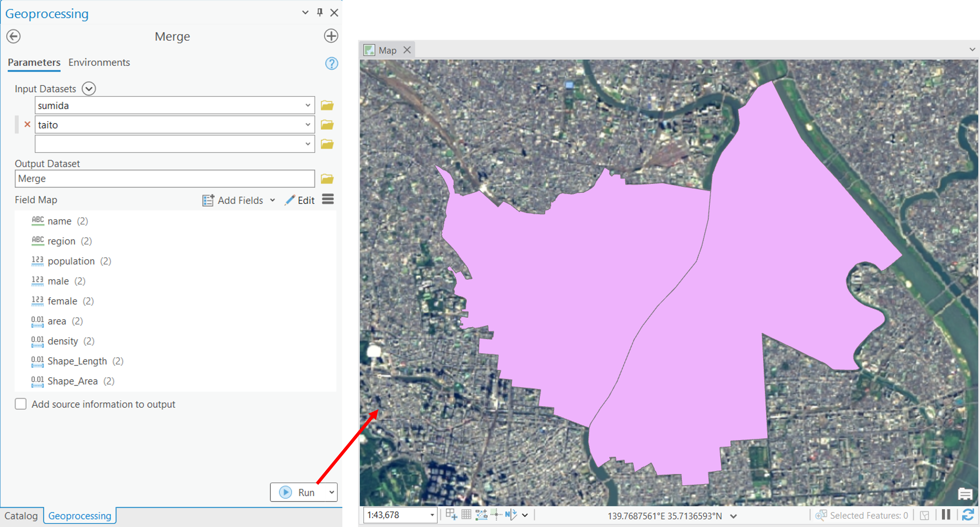Viewport: 980px width, 527px height.
Task: Click the Output Dataset Merge field
Action: coord(165,179)
